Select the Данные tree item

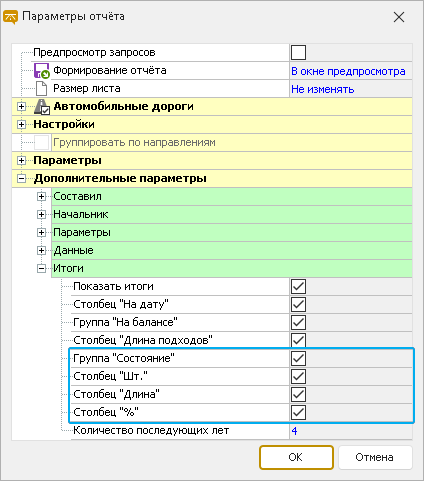click(73, 250)
